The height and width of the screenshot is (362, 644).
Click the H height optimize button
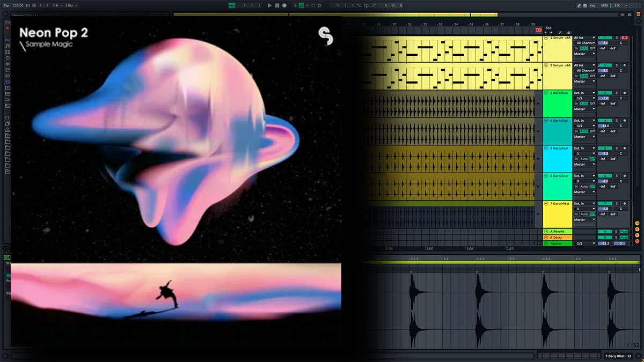pos(623,14)
